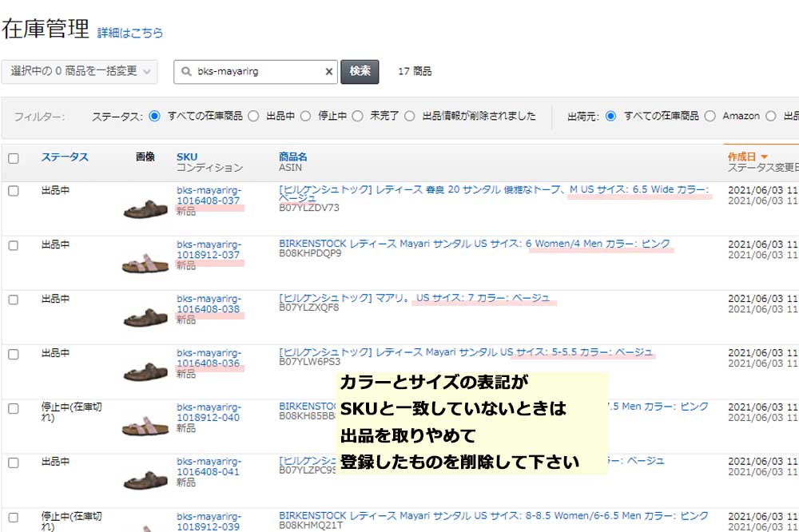Click 停止中(在庫切れ) status for SKU 1018912-040
The width and height of the screenshot is (799, 532).
[72, 412]
